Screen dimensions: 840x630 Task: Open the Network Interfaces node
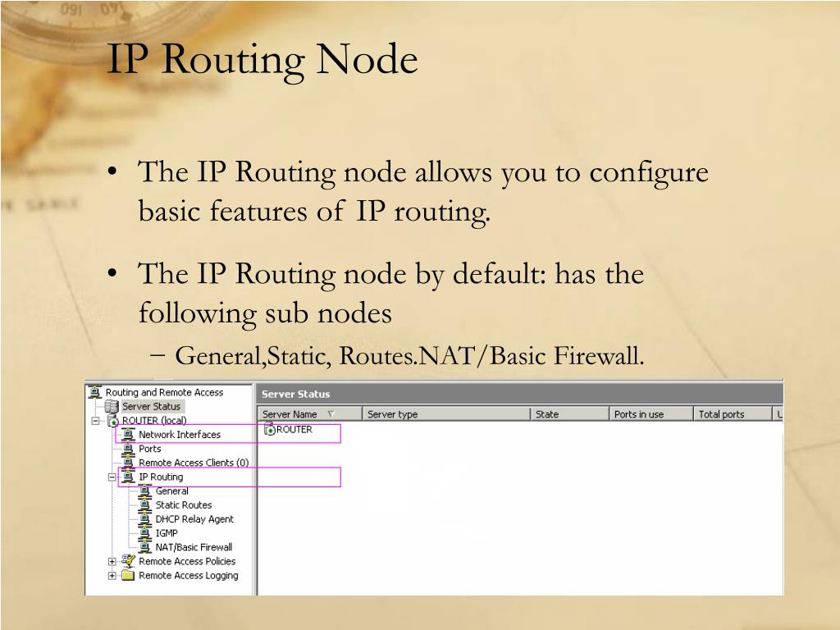pyautogui.click(x=180, y=435)
